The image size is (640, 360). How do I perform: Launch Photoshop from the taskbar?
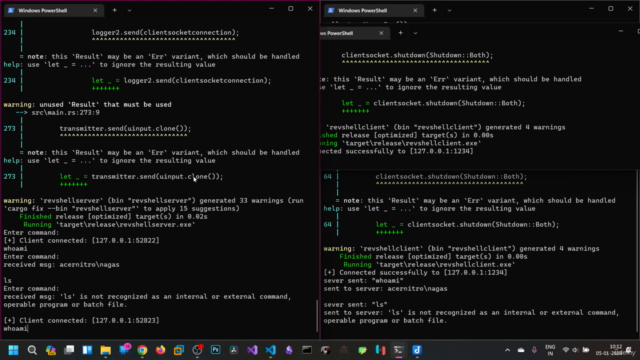coord(216,350)
